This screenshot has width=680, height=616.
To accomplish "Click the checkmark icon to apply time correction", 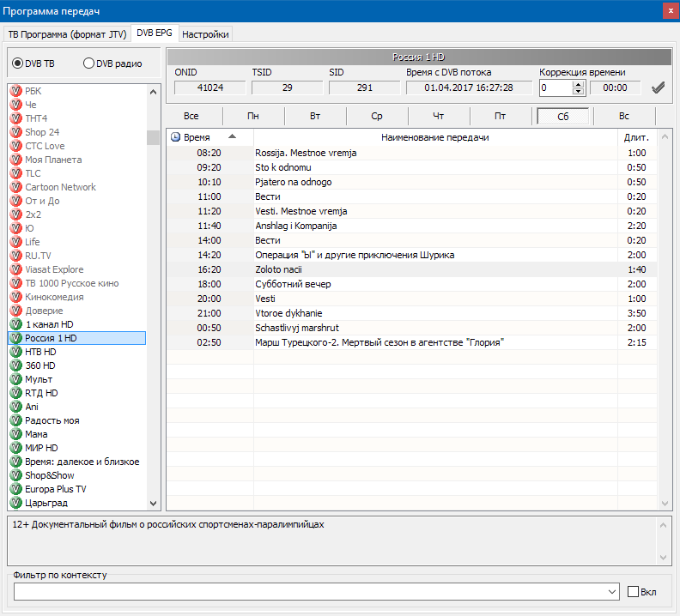I will point(659,88).
